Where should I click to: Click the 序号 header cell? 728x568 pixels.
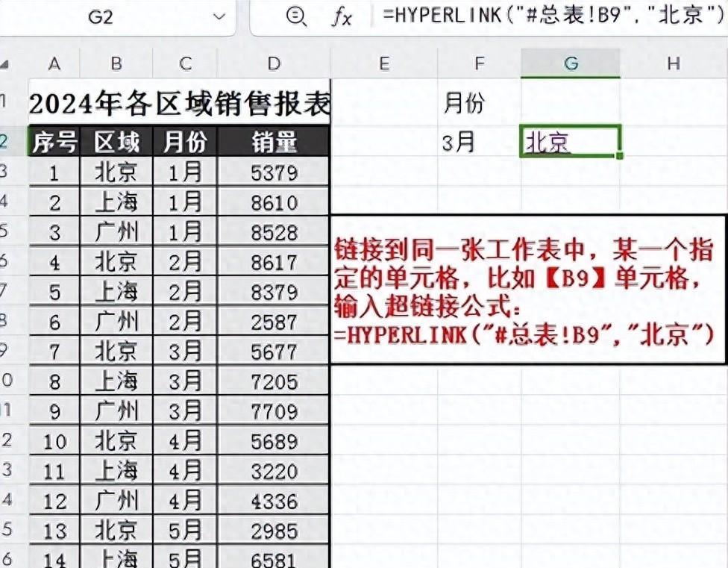(54, 142)
